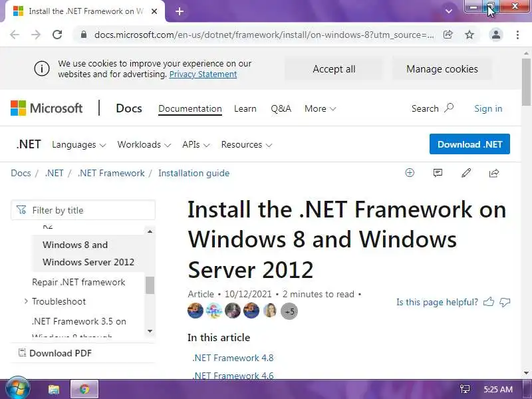Viewport: 532px width, 399px height.
Task: Open the Privacy Statement link
Action: click(x=203, y=74)
